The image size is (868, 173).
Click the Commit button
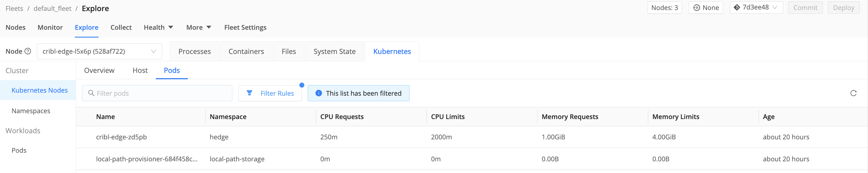[805, 8]
